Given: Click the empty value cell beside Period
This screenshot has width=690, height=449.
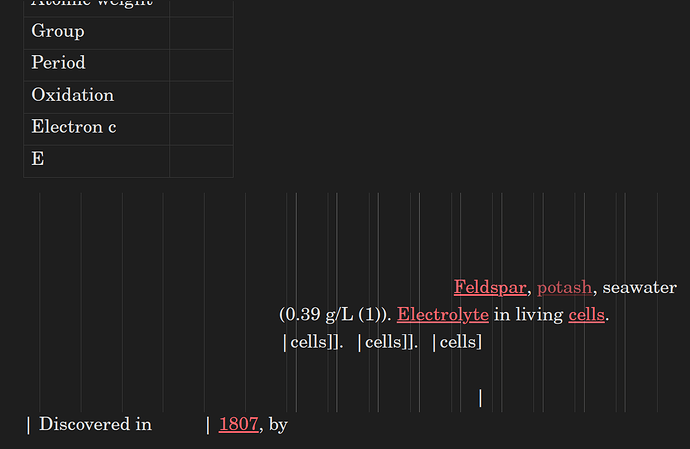Looking at the screenshot, I should [201, 63].
